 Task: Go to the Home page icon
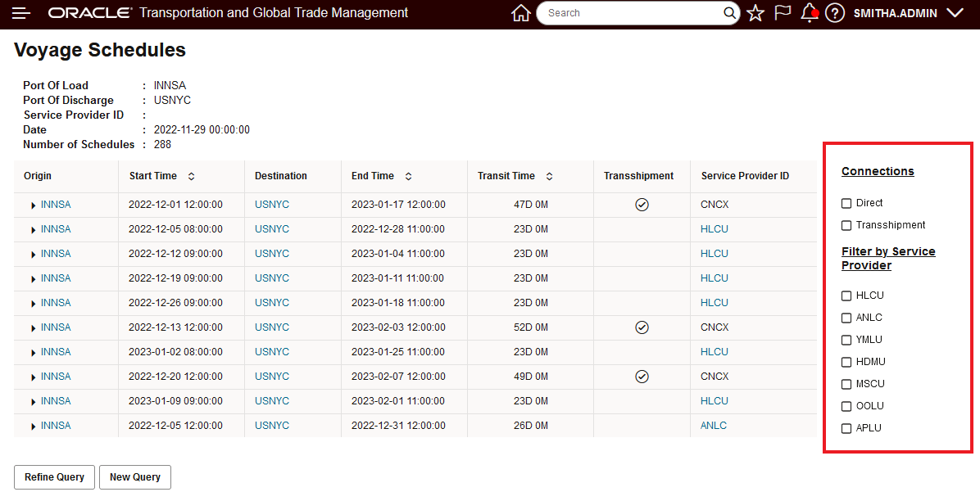click(520, 13)
